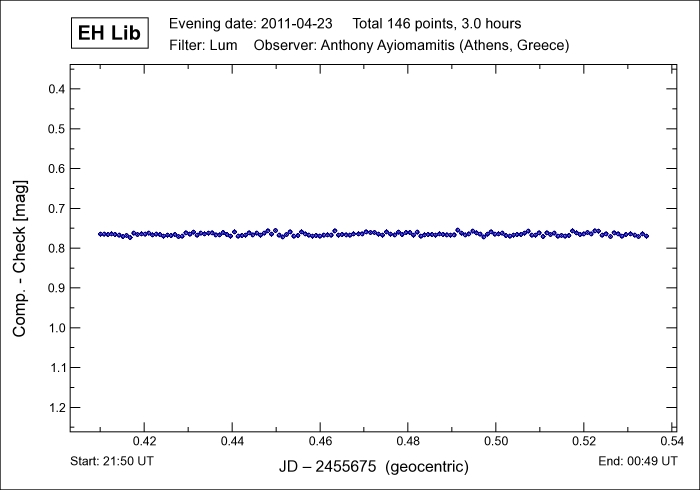Select the 0.8 y-axis tick label
This screenshot has height=490, width=700.
pyautogui.click(x=57, y=248)
